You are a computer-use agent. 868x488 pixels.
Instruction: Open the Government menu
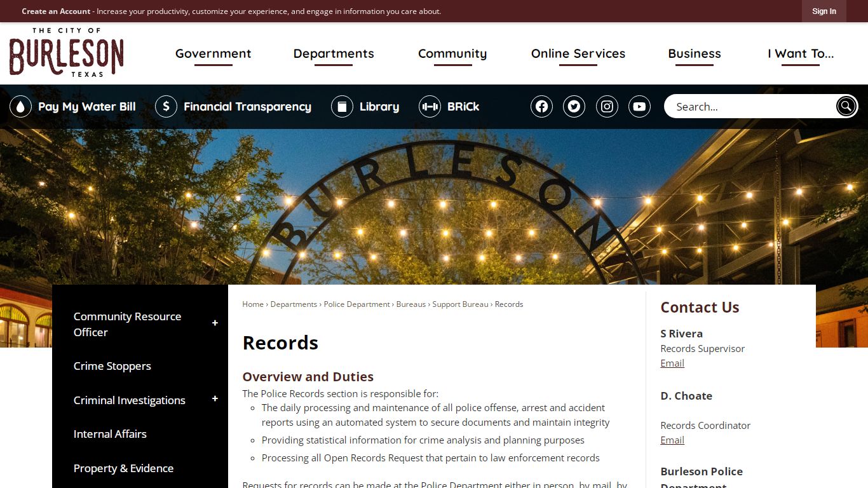coord(214,54)
